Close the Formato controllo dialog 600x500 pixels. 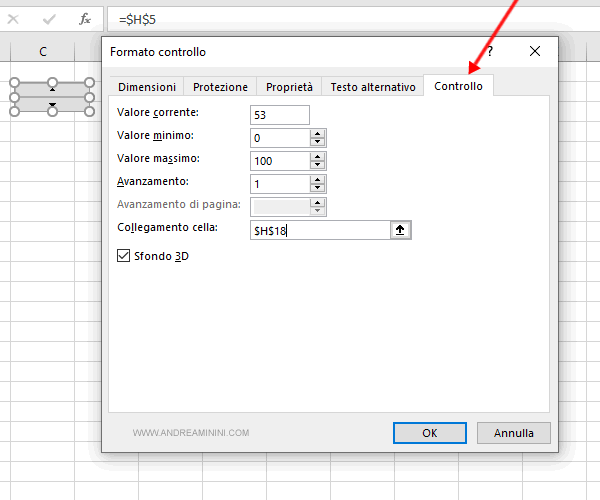535,51
